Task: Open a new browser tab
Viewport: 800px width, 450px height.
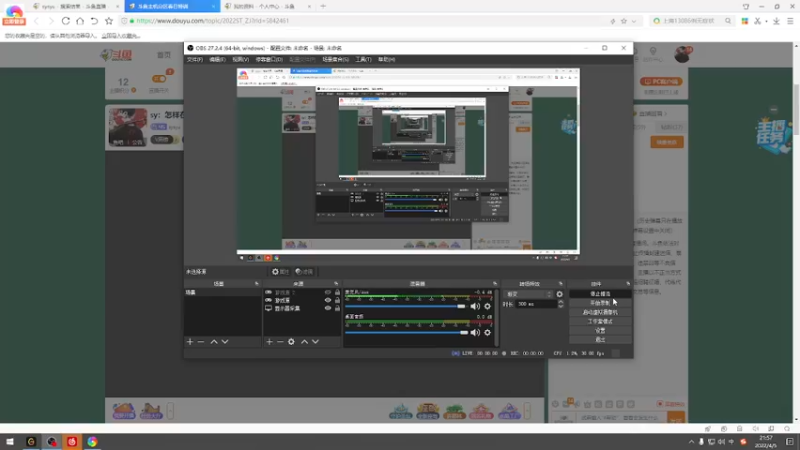Action: 323,6
